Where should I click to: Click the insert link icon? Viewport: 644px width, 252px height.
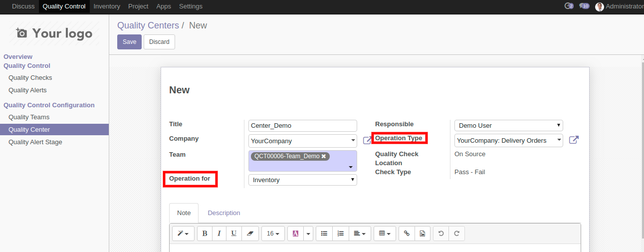click(x=407, y=234)
